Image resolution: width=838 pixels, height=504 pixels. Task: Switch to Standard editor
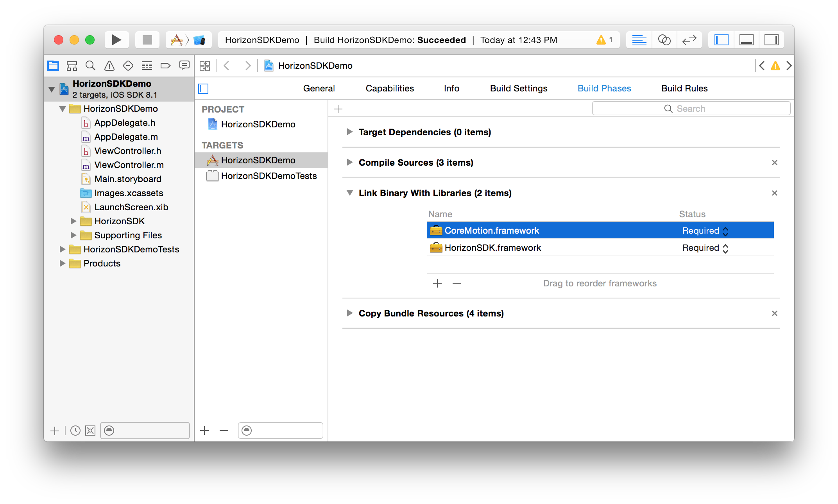coord(639,40)
